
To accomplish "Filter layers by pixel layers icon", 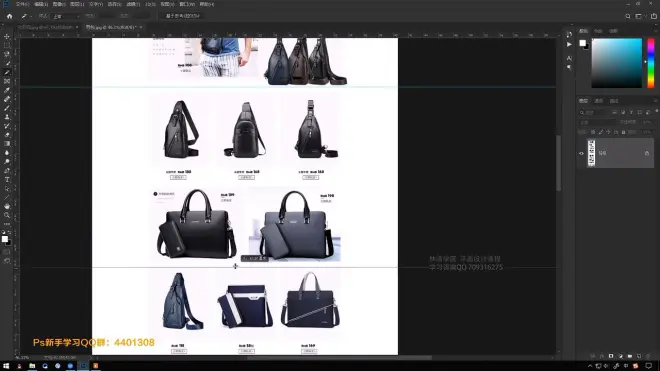I will click(615, 112).
